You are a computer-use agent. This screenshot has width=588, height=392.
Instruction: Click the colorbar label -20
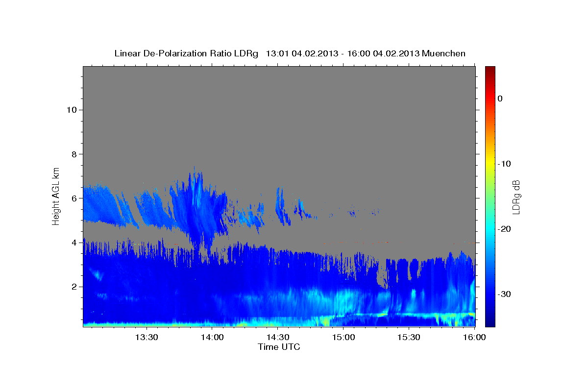point(504,229)
